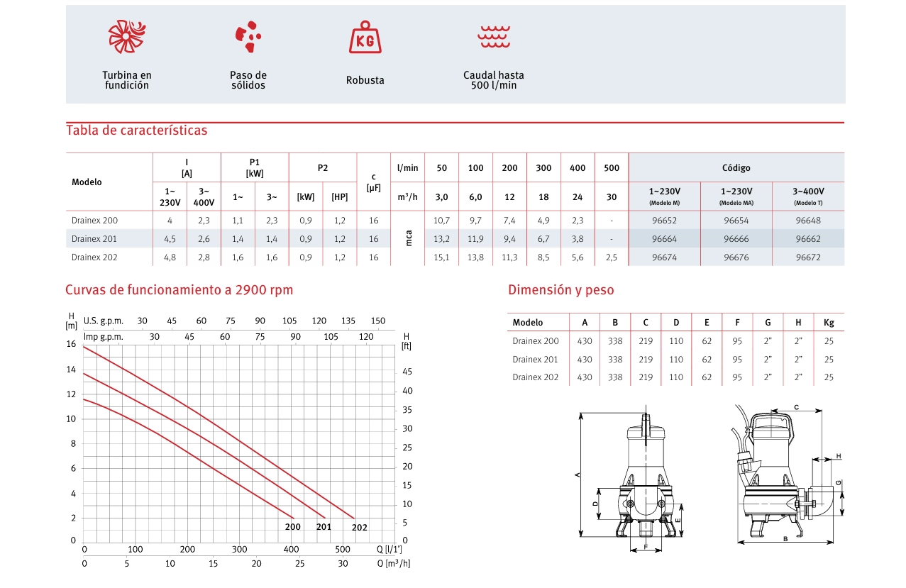
Task: Click the '202' curve label on chart
Action: pyautogui.click(x=360, y=528)
